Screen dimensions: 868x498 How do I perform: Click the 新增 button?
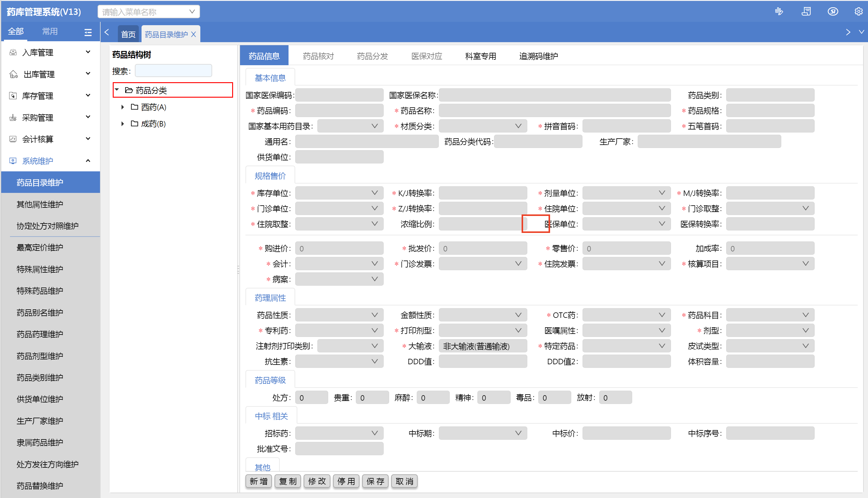258,481
